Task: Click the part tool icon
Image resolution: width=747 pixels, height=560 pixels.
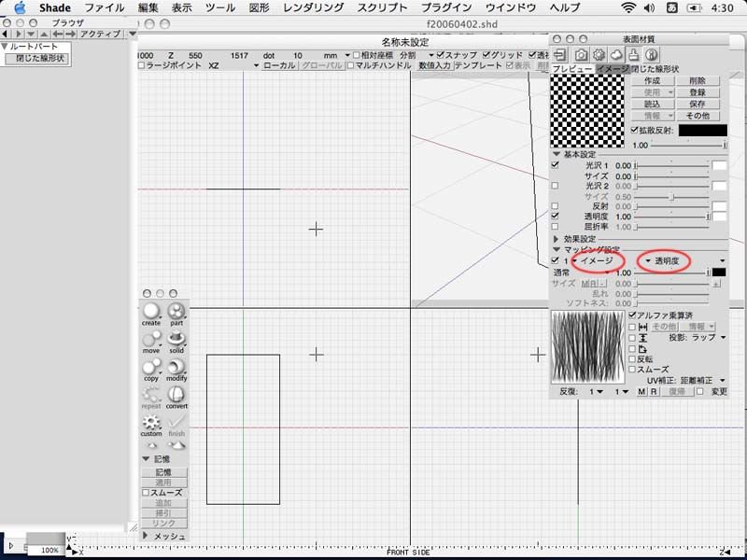Action: point(176,312)
